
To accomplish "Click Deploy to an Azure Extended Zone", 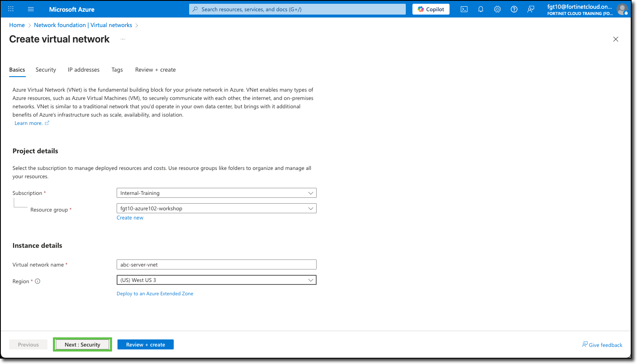I will [155, 294].
